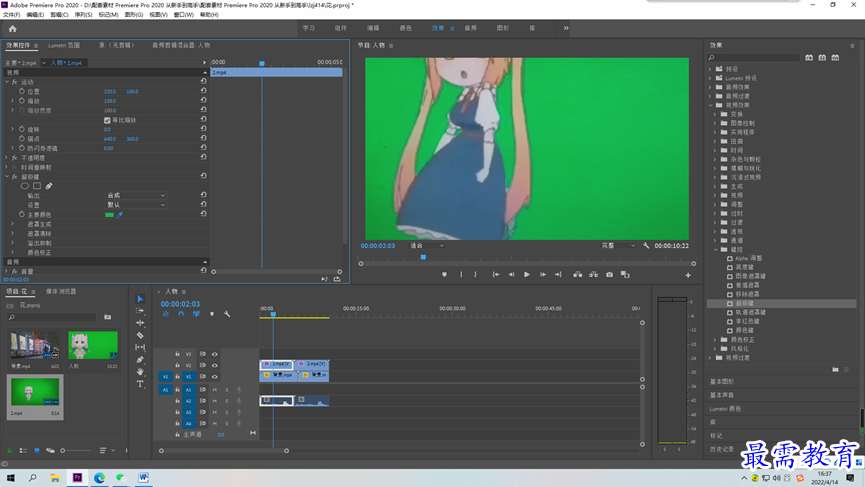The width and height of the screenshot is (865, 487).
Task: Open Lumetri Scopes tab
Action: pos(64,45)
